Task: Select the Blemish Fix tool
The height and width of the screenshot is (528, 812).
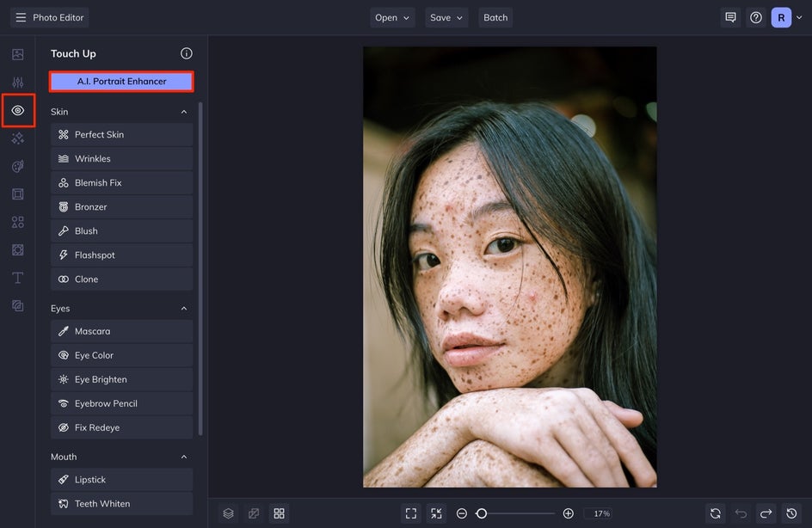Action: click(121, 182)
